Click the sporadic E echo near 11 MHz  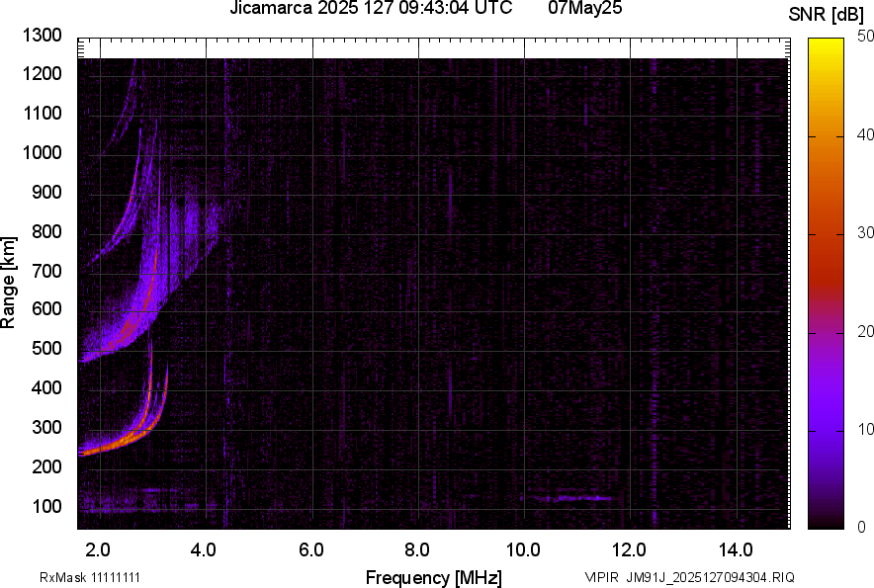pyautogui.click(x=573, y=498)
